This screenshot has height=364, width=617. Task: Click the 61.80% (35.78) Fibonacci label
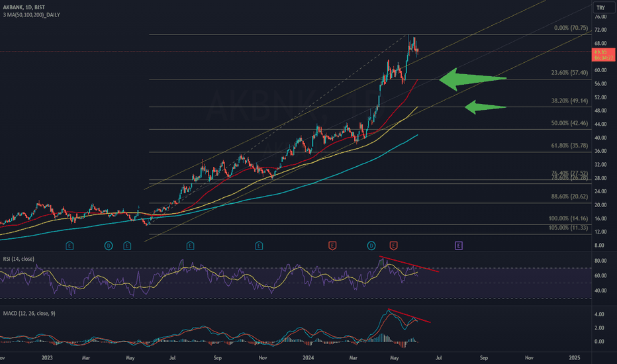[x=569, y=146]
